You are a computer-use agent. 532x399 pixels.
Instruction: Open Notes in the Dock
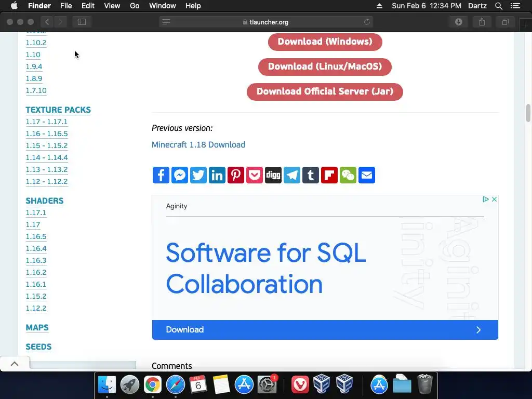tap(221, 384)
